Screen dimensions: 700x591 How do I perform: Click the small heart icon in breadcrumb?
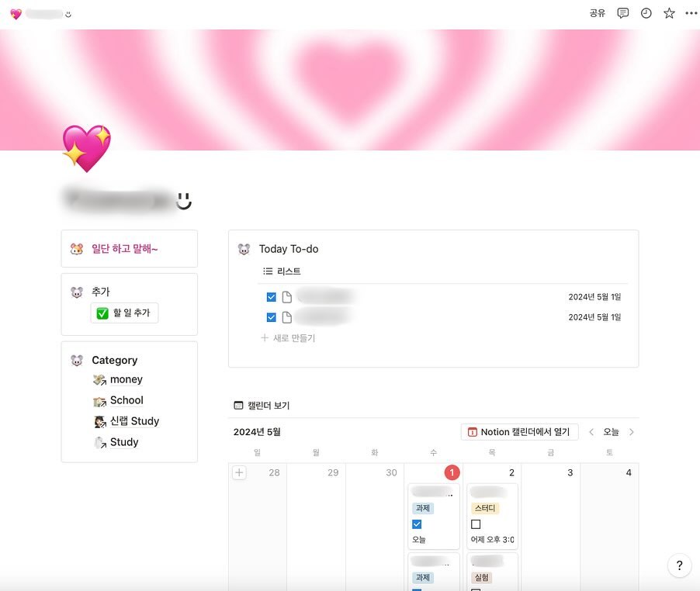pyautogui.click(x=16, y=14)
